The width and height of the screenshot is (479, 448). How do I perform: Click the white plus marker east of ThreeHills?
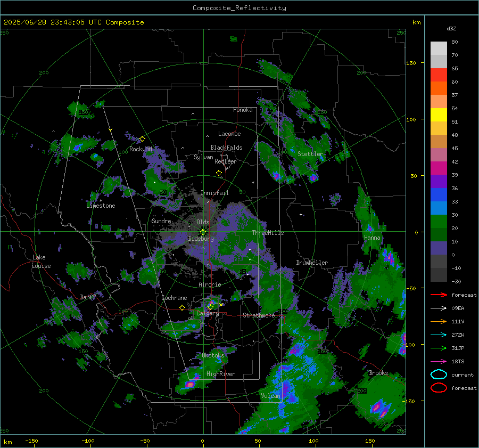301,214
